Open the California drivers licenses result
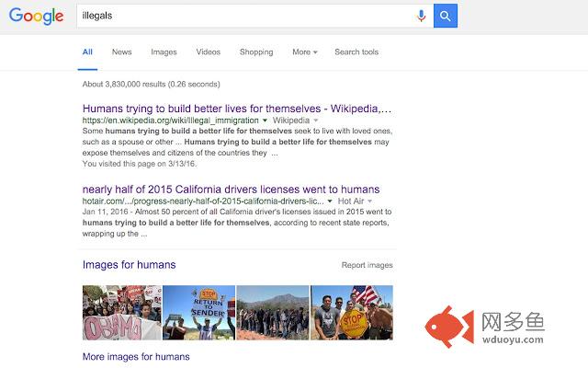Screen dimensions: 588x368 pyautogui.click(x=231, y=190)
